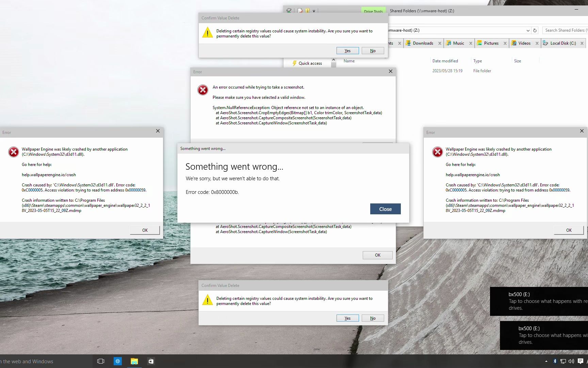Viewport: 588px width, 368px height.
Task: Close the Music tab with its X
Action: point(471,43)
